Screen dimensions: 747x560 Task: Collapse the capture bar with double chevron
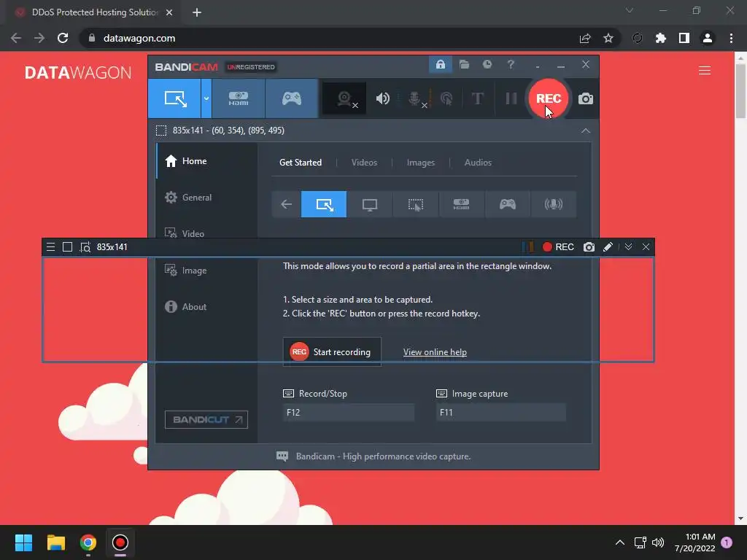(628, 246)
